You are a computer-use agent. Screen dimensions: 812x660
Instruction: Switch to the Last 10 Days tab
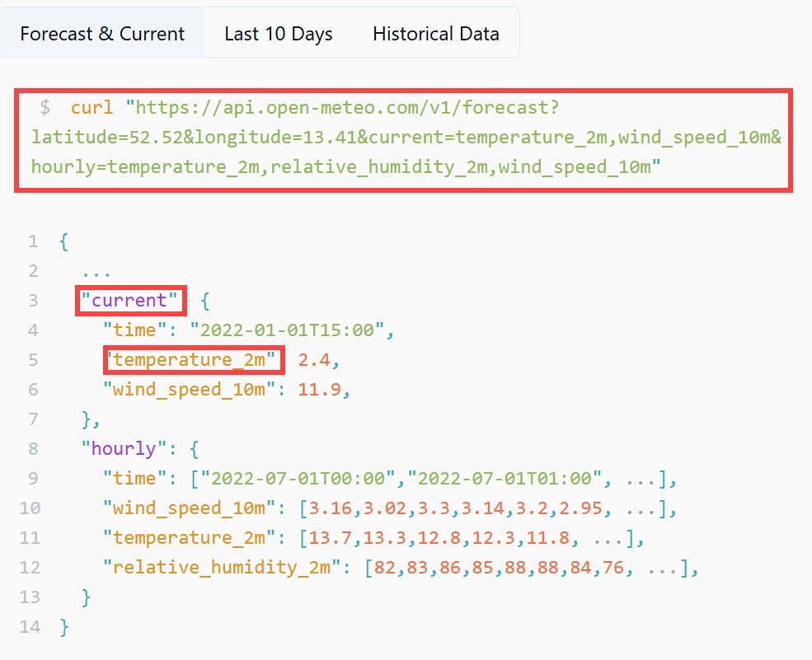278,34
